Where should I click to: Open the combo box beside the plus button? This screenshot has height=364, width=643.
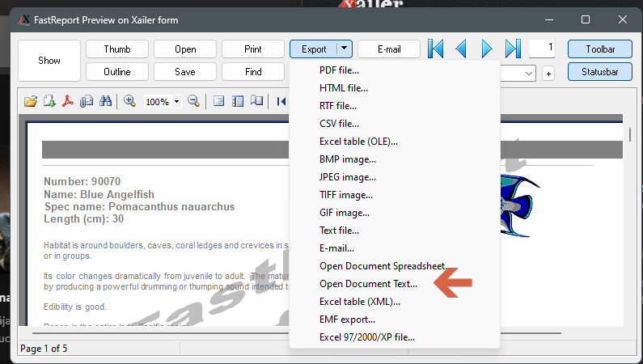(x=529, y=74)
